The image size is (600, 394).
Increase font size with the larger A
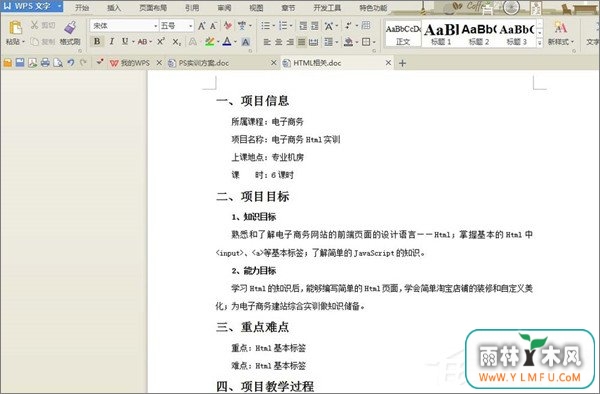201,26
